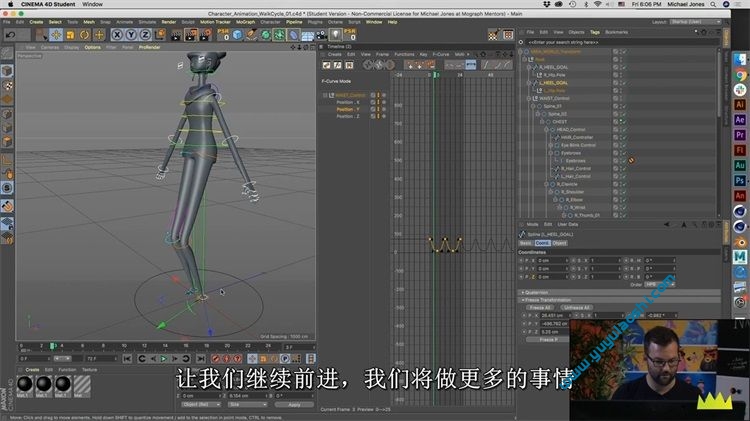Click the coordinate system icon in the toolbar
This screenshot has width=750, height=421.
(x=160, y=35)
